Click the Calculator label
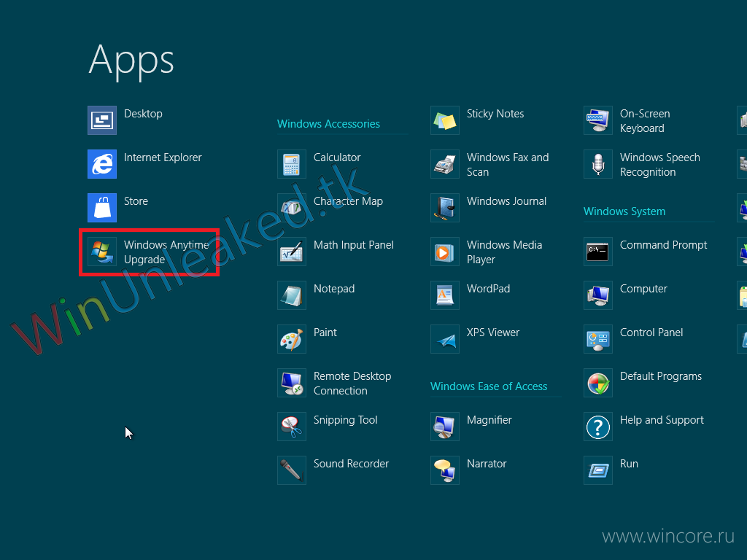The image size is (747, 560). tap(337, 157)
